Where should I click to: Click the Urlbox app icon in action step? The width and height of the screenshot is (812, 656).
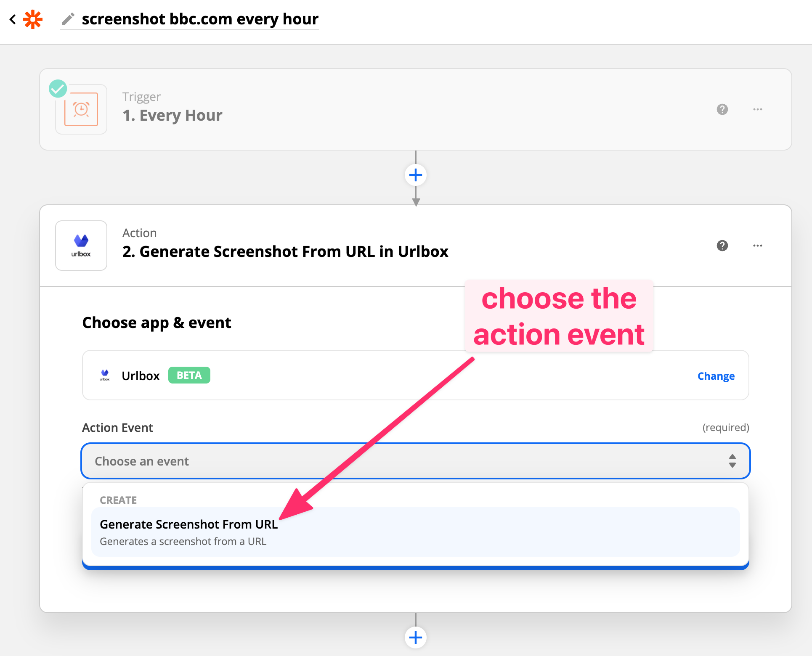pos(81,245)
